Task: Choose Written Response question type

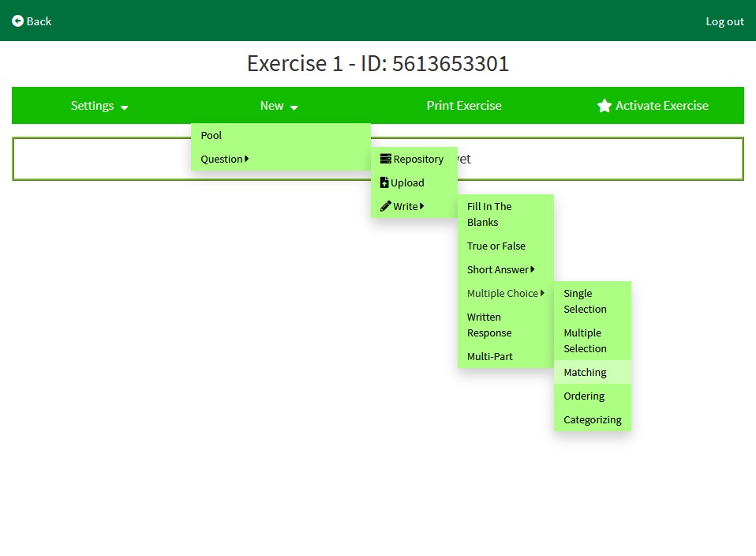Action: pos(489,325)
